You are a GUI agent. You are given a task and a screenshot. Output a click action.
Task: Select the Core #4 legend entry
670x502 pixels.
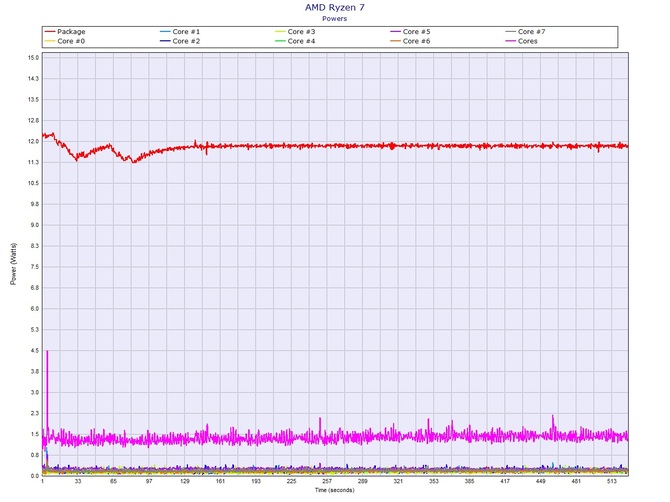point(295,41)
